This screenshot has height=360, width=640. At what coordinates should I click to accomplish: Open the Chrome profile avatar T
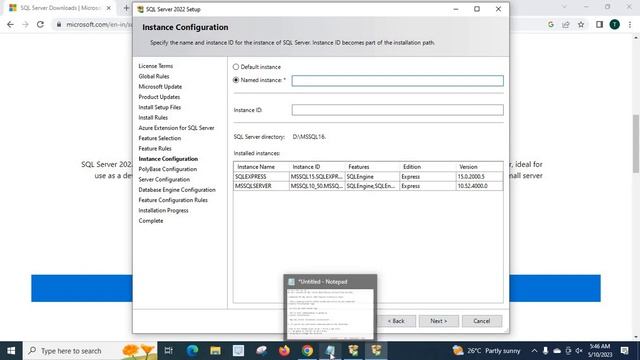614,24
